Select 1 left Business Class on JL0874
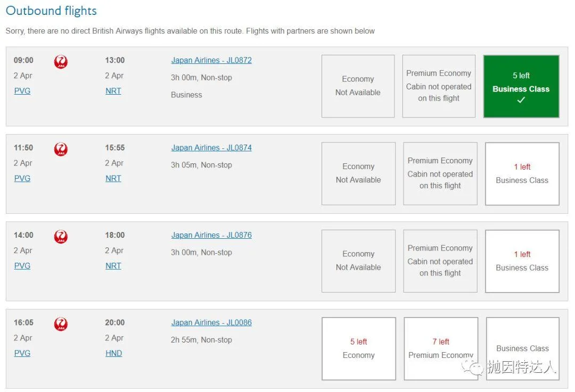The height and width of the screenshot is (392, 575). pyautogui.click(x=522, y=173)
